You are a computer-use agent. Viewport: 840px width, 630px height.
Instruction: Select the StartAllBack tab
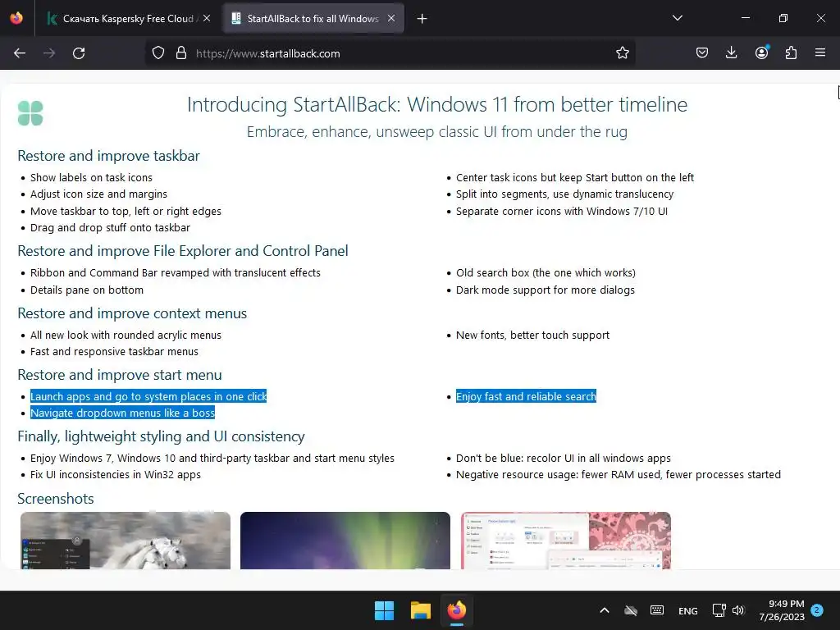(313, 19)
